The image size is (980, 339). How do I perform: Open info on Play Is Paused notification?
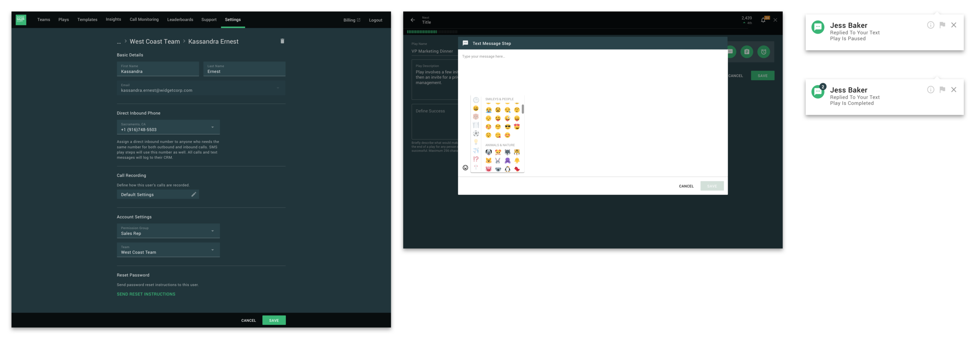click(x=931, y=25)
